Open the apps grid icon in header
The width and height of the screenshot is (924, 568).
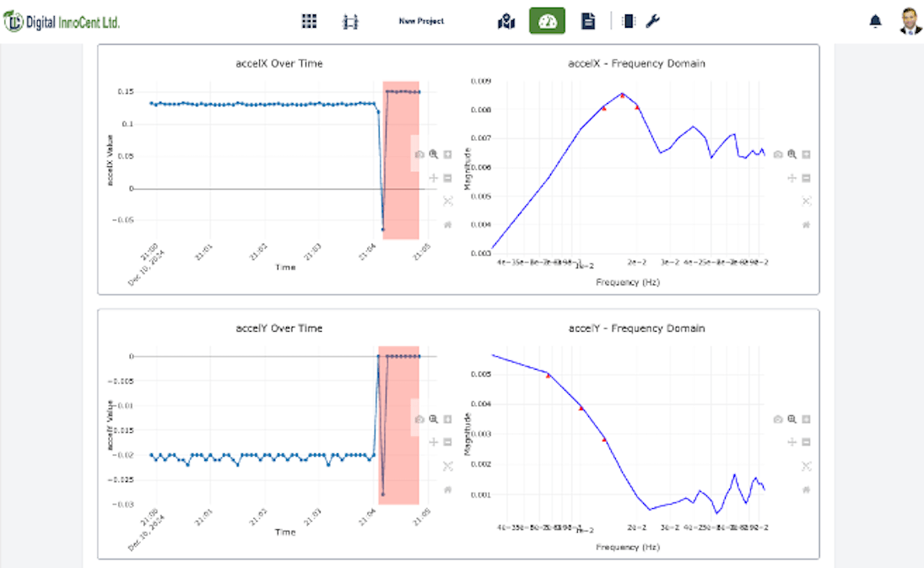click(309, 21)
